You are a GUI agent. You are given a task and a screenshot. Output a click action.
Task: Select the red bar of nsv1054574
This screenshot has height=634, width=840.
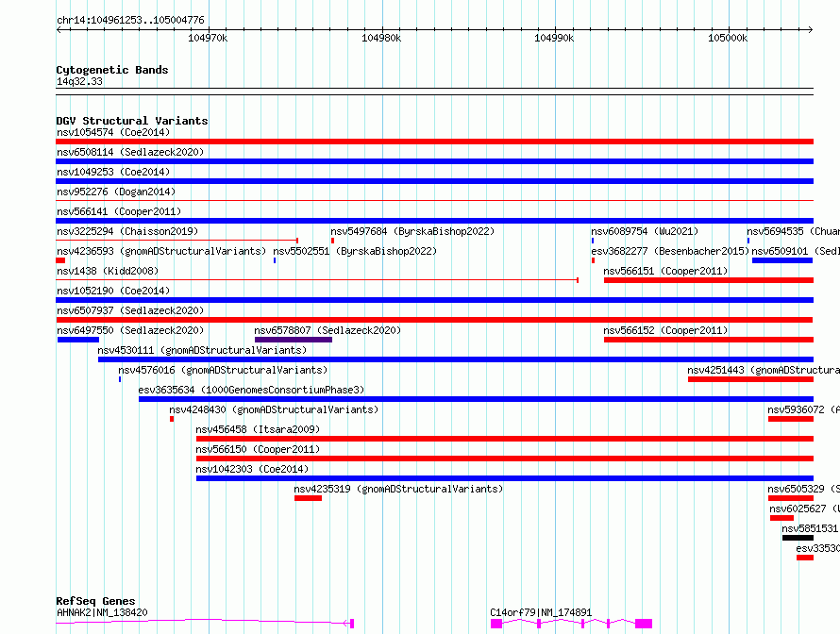pyautogui.click(x=434, y=142)
